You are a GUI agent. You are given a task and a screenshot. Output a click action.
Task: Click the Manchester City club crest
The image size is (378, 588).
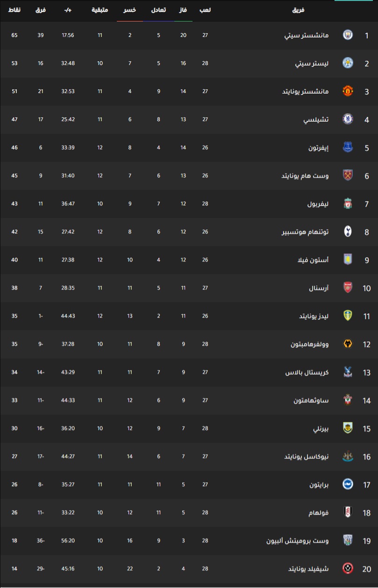(x=348, y=35)
